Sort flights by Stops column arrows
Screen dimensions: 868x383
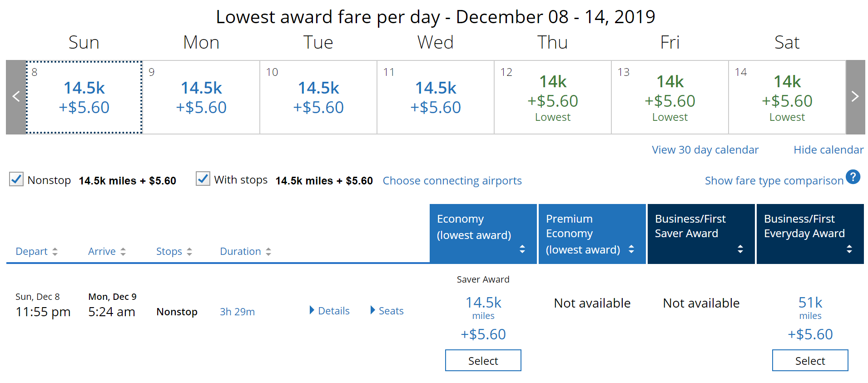[x=189, y=252]
